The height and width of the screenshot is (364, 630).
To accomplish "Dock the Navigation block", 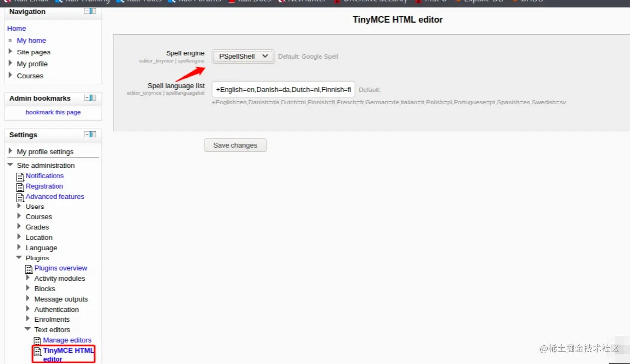I will click(x=93, y=11).
